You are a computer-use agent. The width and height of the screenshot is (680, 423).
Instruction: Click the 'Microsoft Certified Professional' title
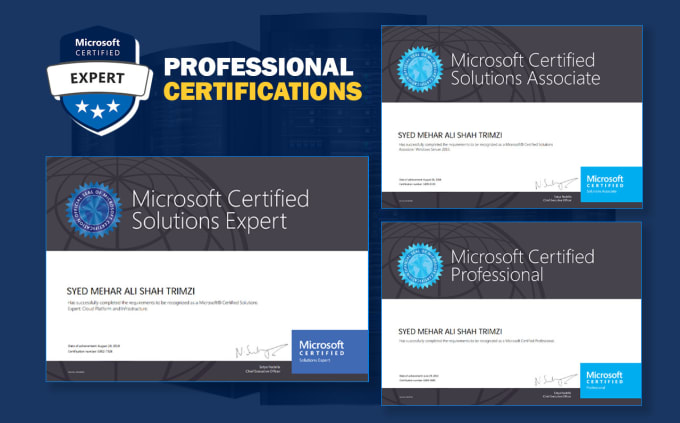522,266
